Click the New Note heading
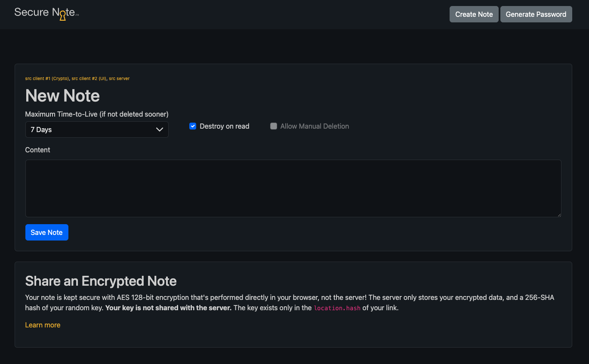The image size is (589, 364). pos(62,96)
